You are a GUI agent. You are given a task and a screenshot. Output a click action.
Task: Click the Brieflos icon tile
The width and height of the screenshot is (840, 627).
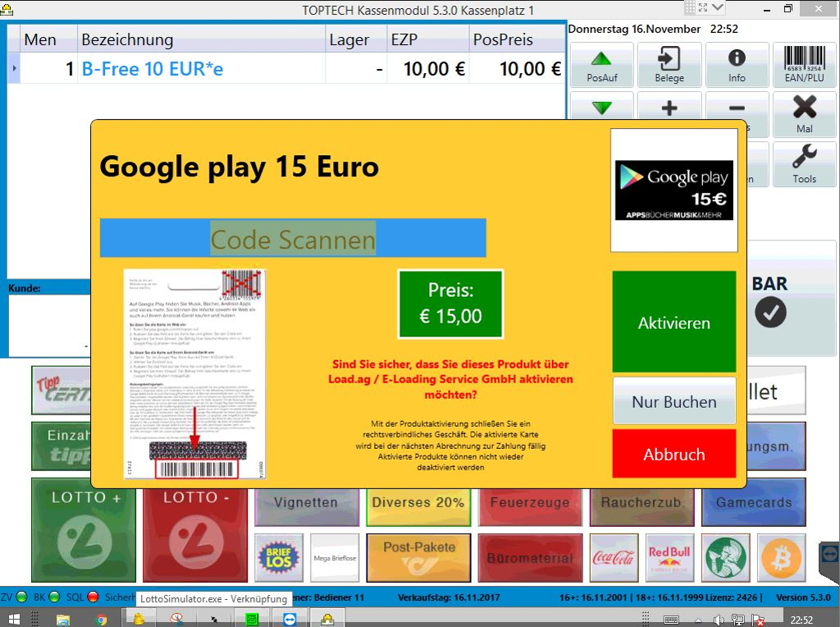pyautogui.click(x=279, y=558)
